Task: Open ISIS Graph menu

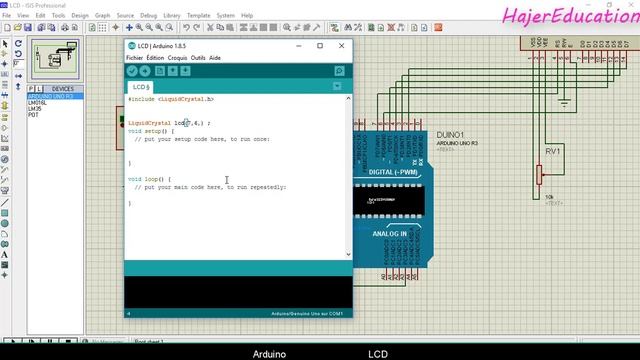Action: pos(102,16)
